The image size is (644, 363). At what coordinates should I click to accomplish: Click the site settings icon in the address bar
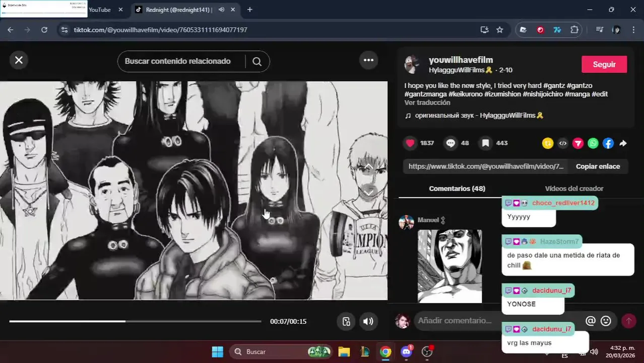64,30
